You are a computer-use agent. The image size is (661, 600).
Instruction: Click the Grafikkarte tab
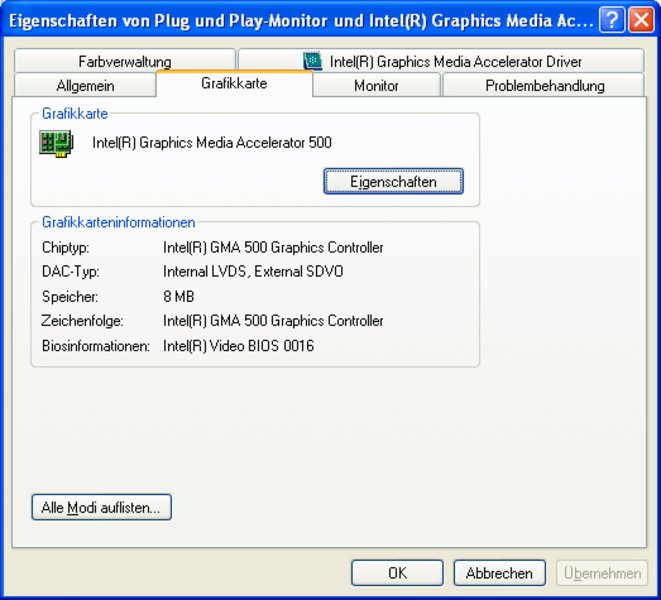pos(234,83)
